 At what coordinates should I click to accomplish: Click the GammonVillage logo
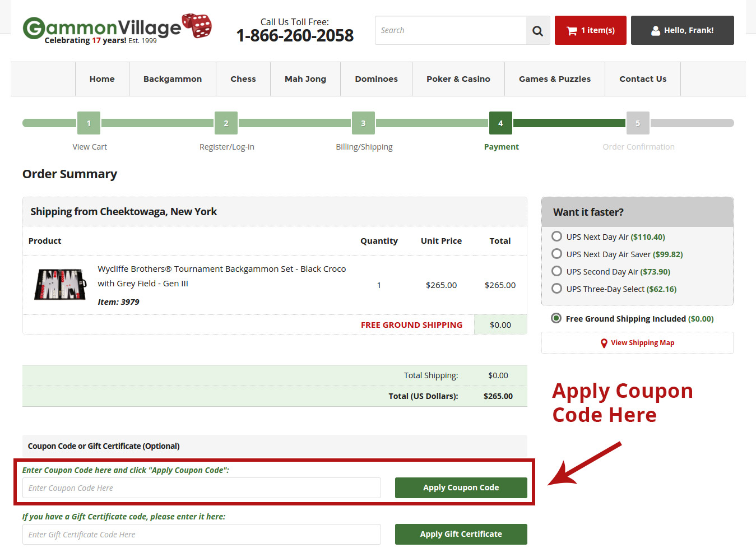pos(117,29)
